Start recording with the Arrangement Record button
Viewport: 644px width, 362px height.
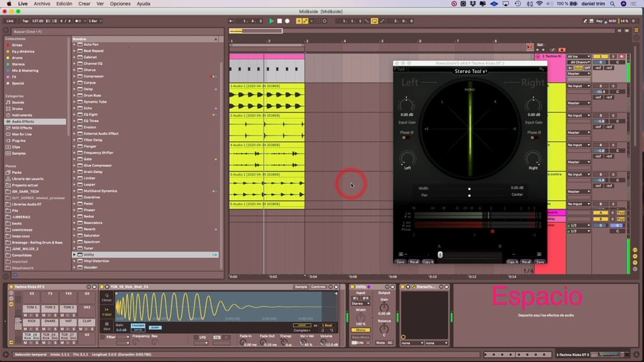(287, 21)
